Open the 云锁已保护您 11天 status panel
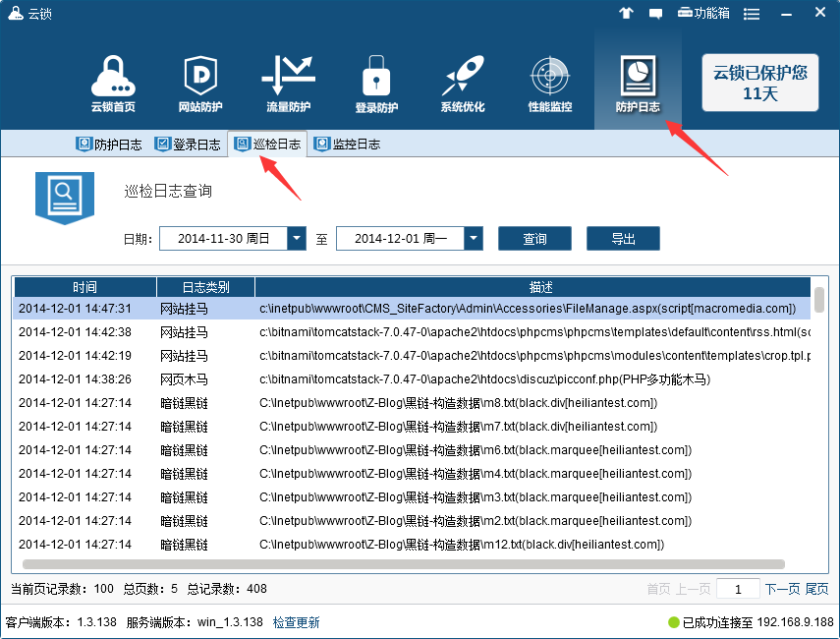Screen dimensions: 840x639 coord(759,84)
